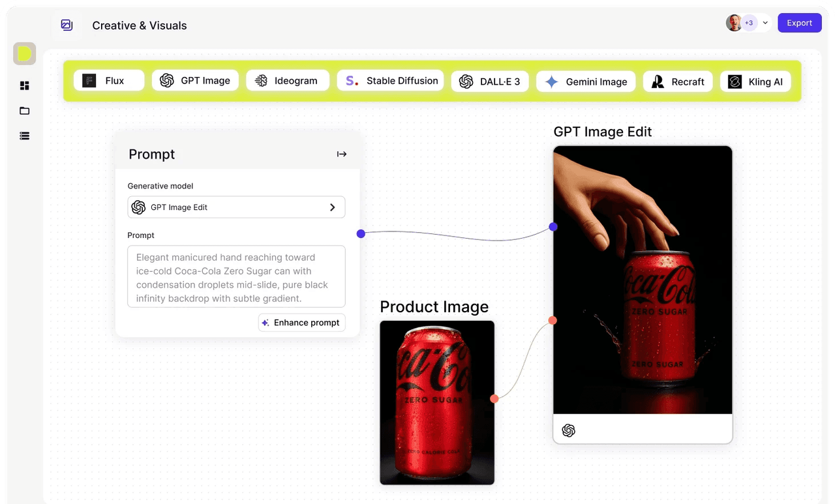Click the purple output connector on Prompt node
835x504 pixels.
click(361, 233)
